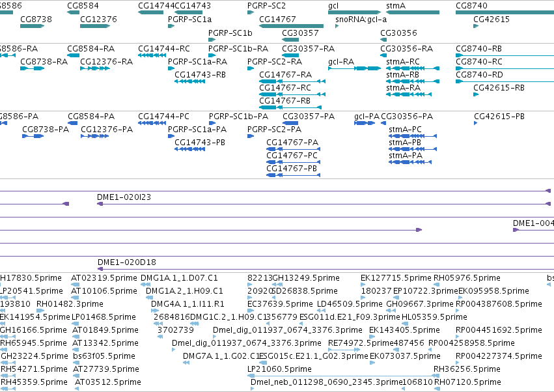Select the LP21060.5prime EST label
Viewport: 554px width, 392px height.
tap(279, 369)
